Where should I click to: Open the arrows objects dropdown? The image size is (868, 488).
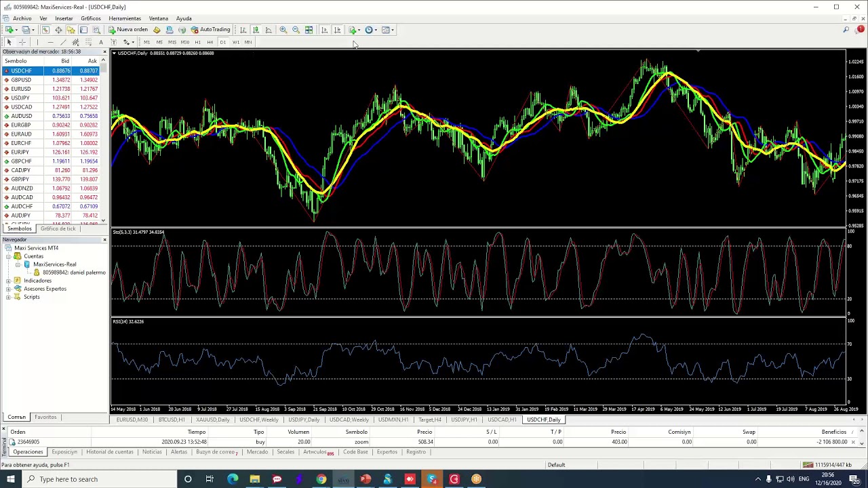(x=127, y=42)
